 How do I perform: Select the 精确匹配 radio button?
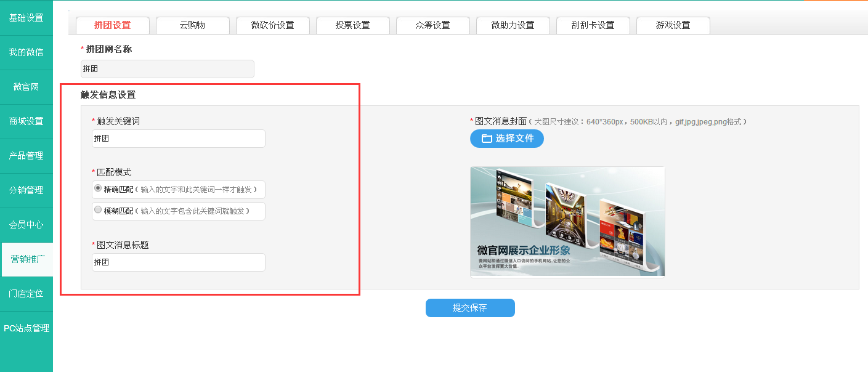[98, 188]
